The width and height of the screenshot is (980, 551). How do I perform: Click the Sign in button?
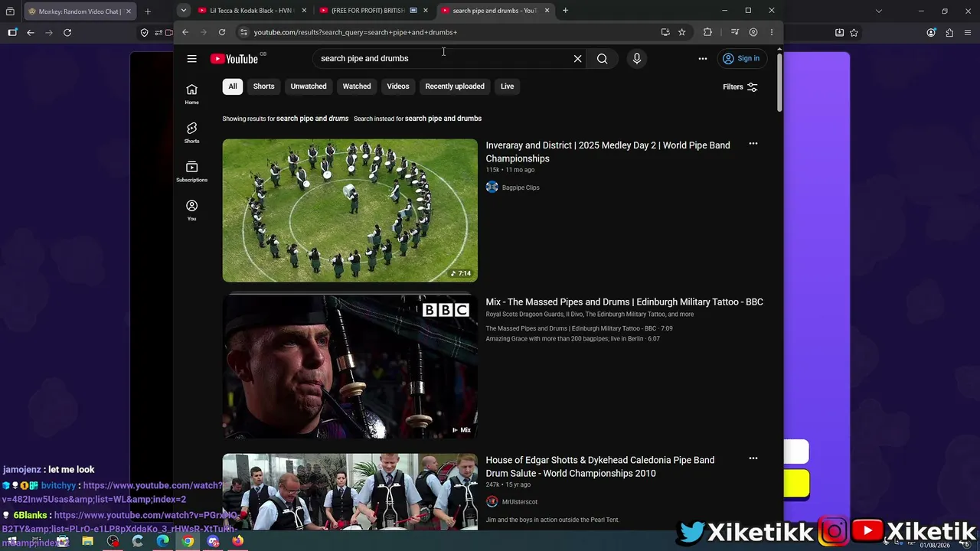tap(742, 59)
